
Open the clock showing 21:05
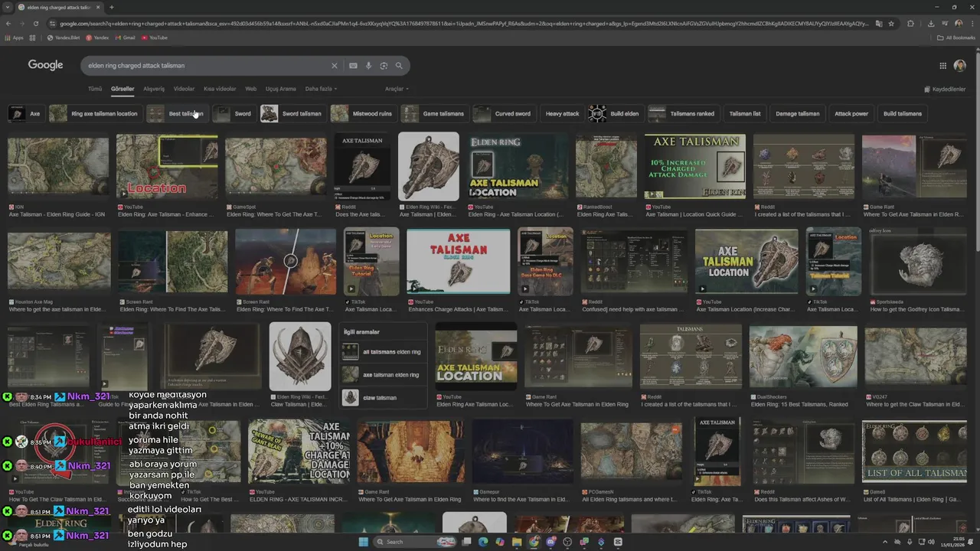[954, 542]
